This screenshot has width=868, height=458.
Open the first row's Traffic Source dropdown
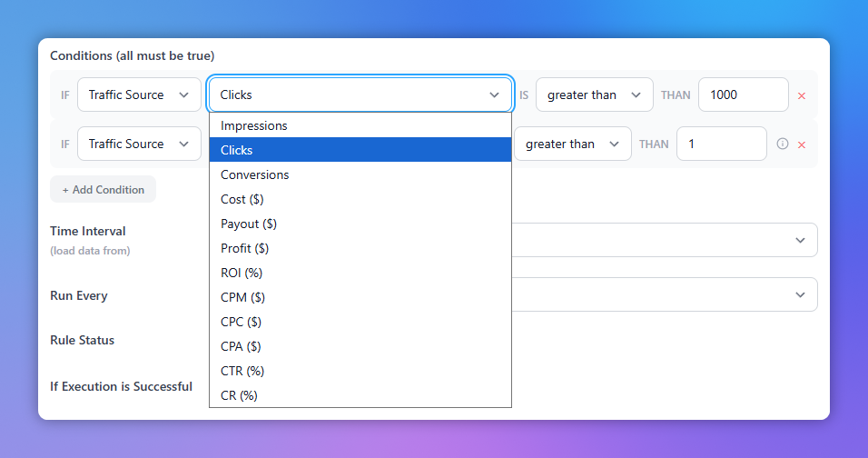click(139, 95)
